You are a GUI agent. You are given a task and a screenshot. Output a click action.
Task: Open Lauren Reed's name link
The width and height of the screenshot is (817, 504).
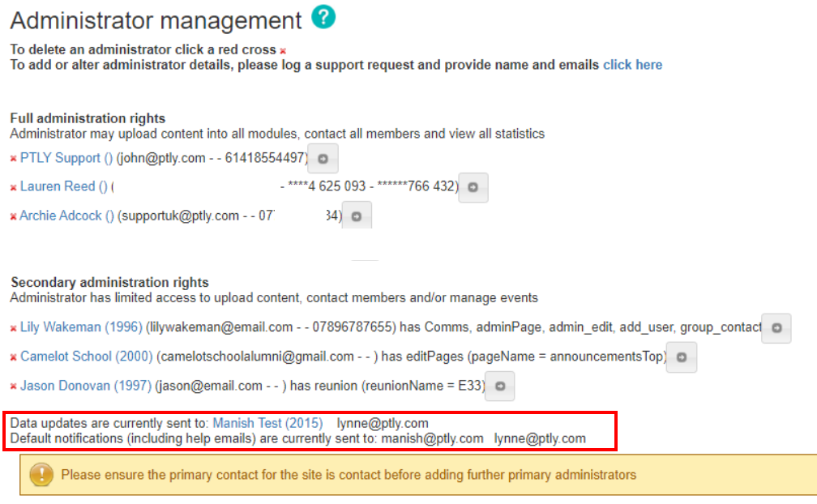coord(63,186)
